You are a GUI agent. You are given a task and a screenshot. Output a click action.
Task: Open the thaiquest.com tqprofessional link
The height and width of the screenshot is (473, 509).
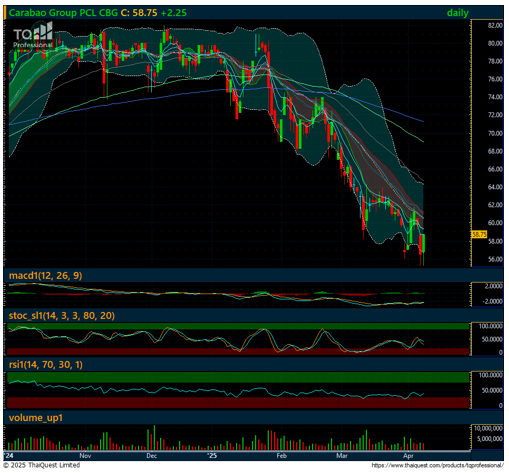437,465
